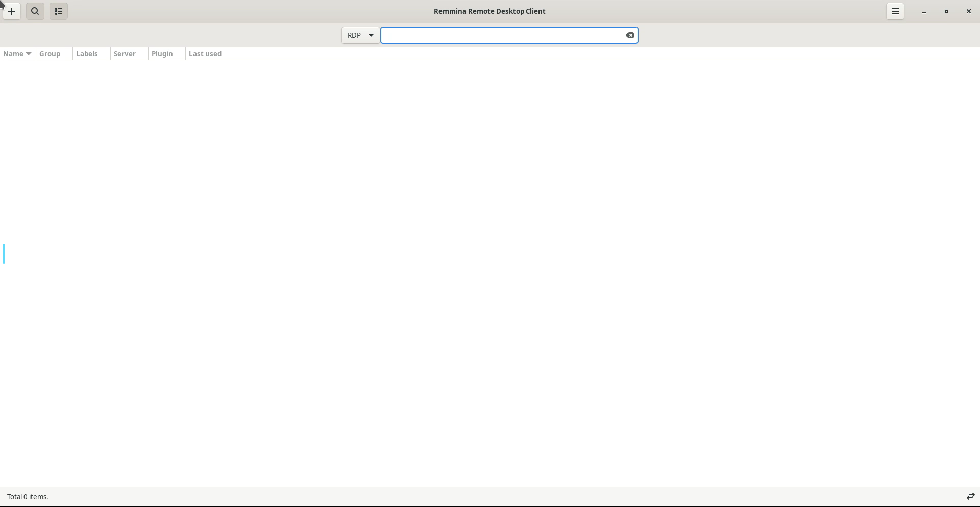Open the hamburger main menu
980x507 pixels.
(895, 11)
